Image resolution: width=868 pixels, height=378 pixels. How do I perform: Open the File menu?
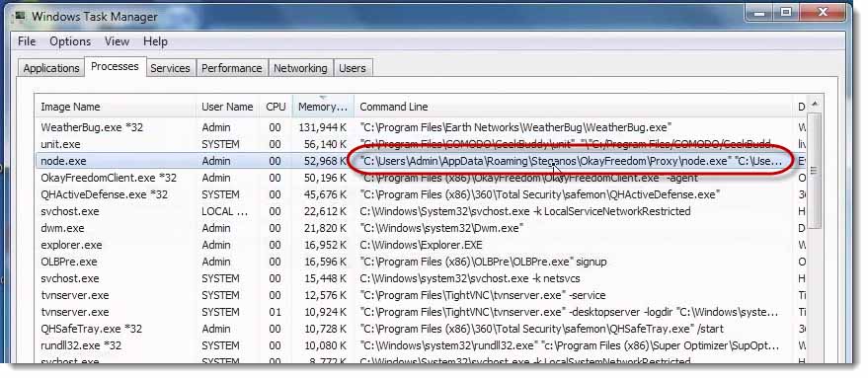27,41
